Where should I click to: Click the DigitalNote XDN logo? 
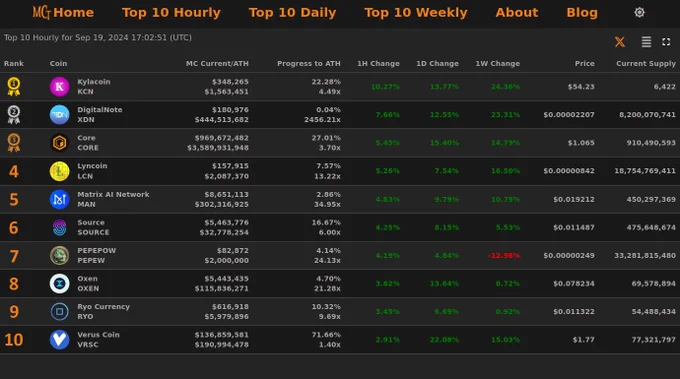coord(59,115)
